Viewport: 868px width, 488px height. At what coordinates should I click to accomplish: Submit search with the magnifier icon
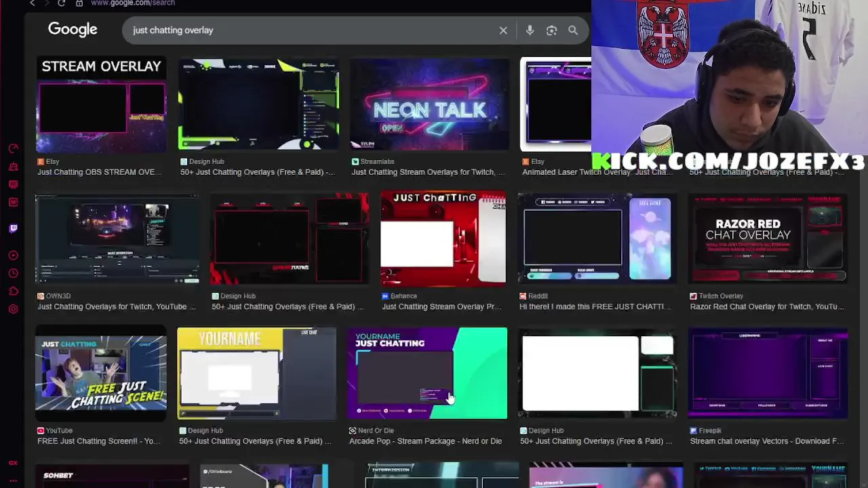[x=573, y=30]
